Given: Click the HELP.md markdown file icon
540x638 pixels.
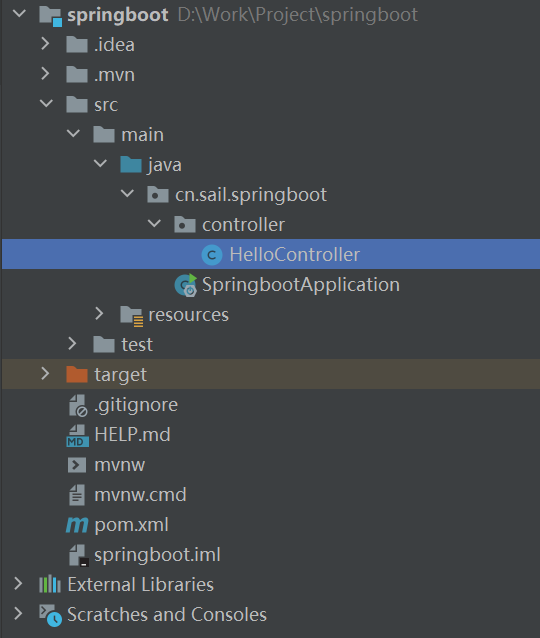Looking at the screenshot, I should [x=77, y=435].
